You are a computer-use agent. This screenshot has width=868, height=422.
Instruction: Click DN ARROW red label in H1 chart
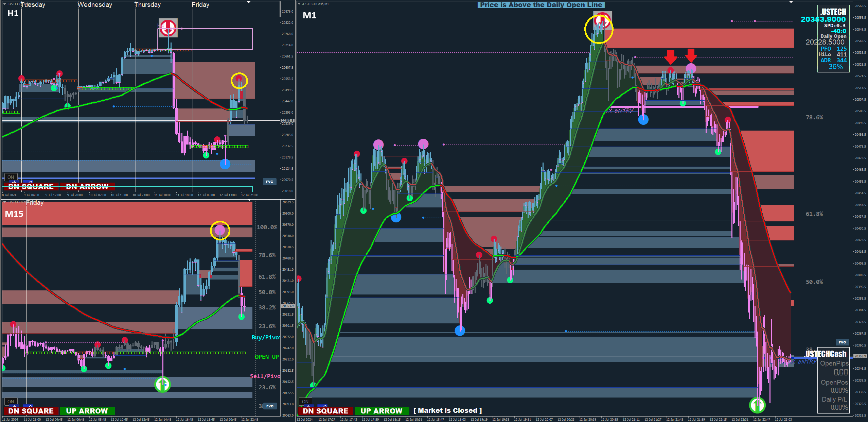point(87,186)
